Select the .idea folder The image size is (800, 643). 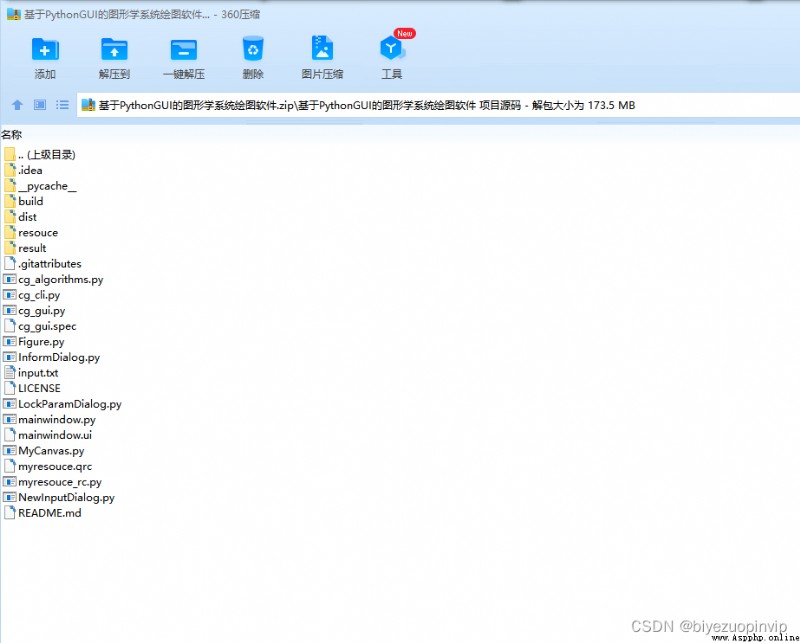coord(23,170)
